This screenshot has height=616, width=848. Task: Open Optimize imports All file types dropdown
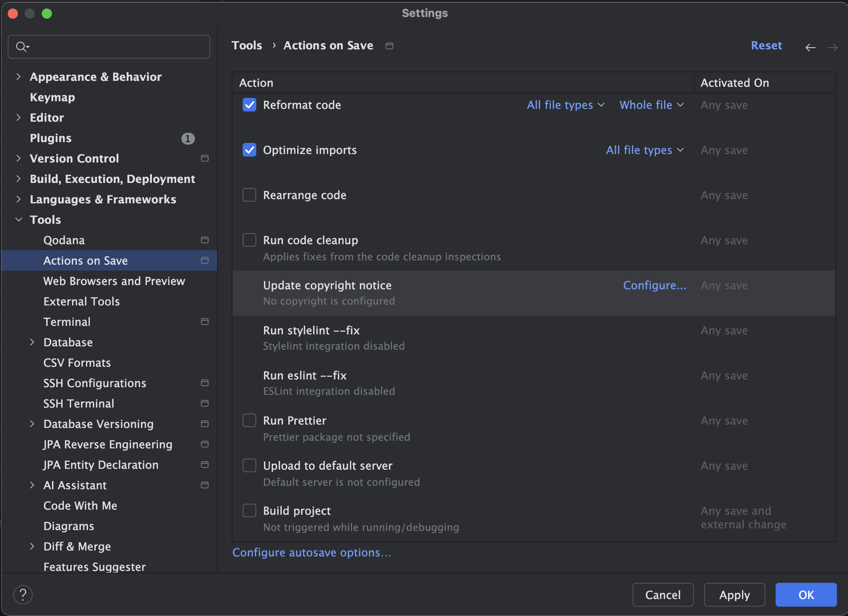pos(645,150)
